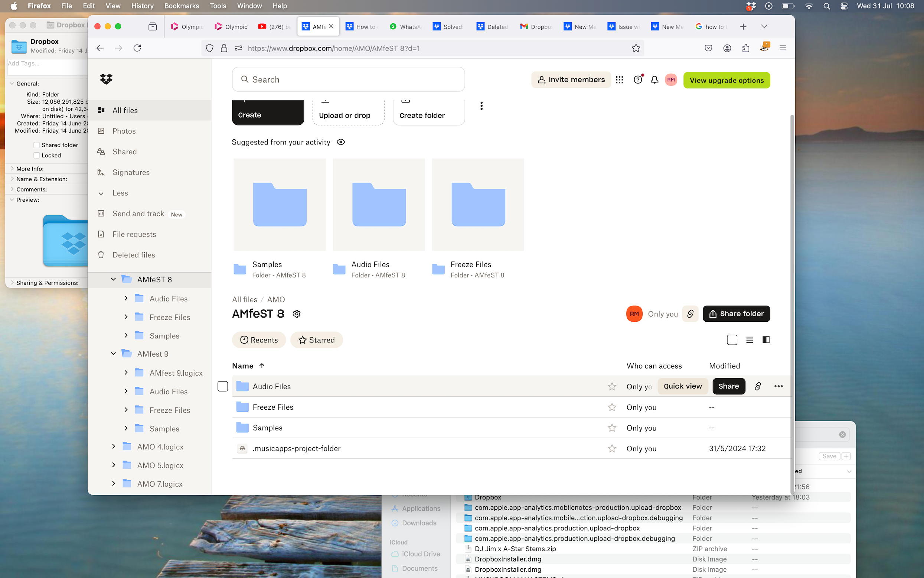Switch to the YouTube (276) tab

(275, 26)
